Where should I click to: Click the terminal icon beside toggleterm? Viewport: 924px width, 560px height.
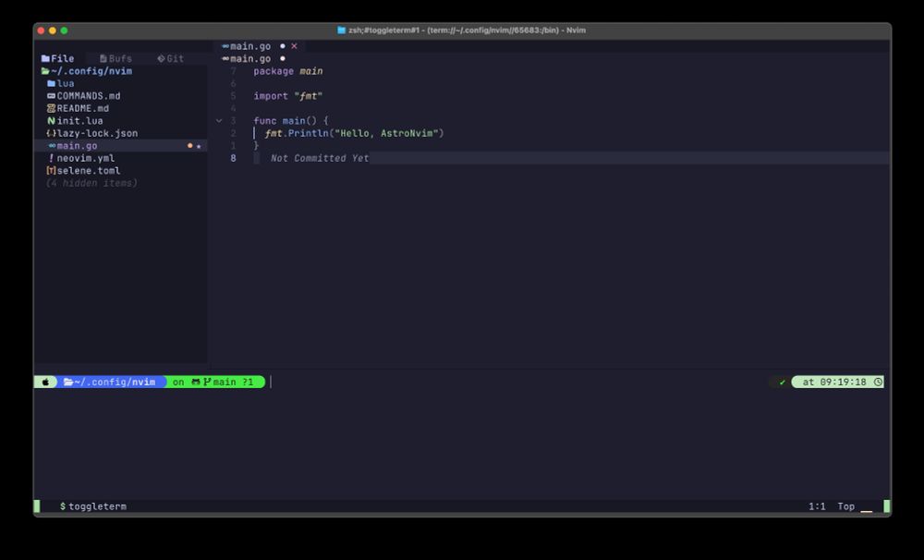click(63, 506)
